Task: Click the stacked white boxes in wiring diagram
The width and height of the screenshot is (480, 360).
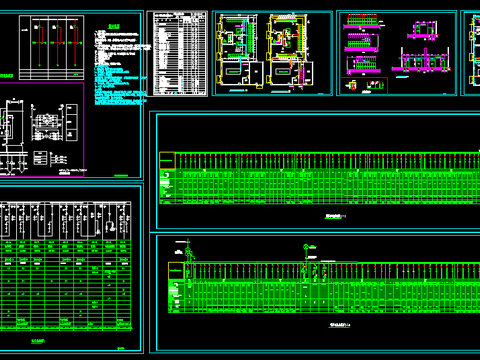Action: (72, 122)
